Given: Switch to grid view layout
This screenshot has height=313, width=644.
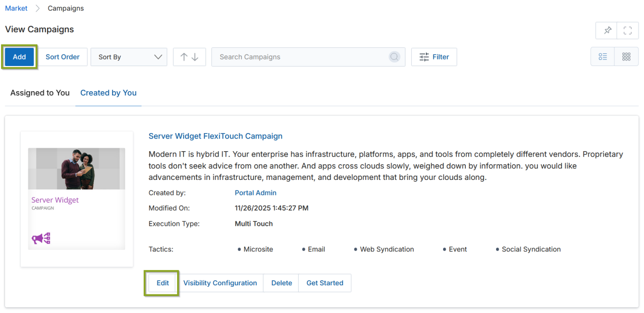Looking at the screenshot, I should click(x=626, y=57).
